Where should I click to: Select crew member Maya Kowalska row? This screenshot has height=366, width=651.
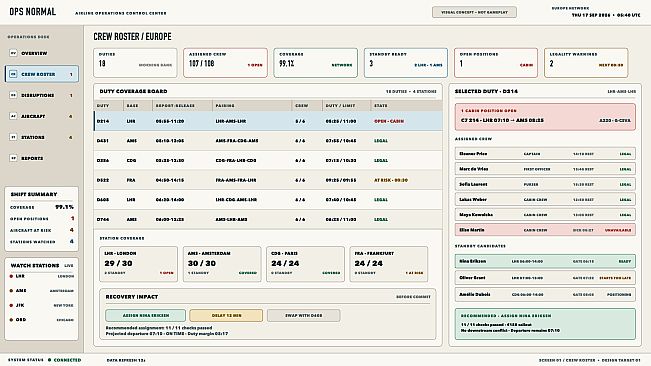pyautogui.click(x=545, y=215)
